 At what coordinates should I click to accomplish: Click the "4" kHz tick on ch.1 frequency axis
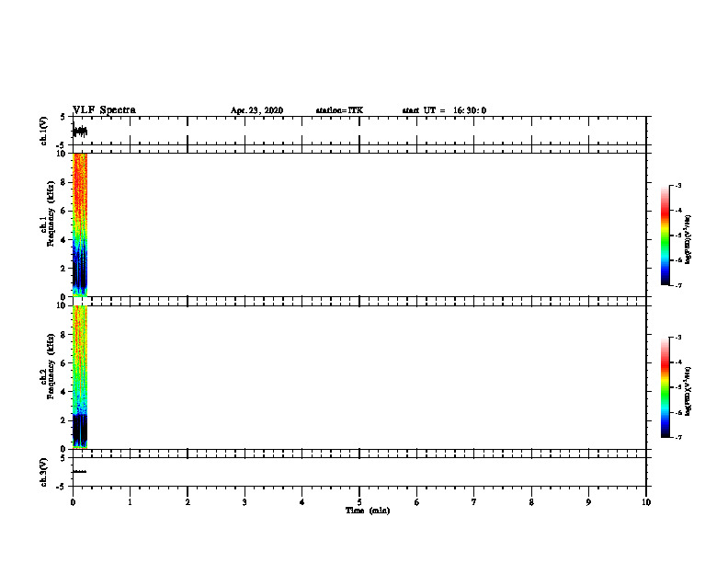[63, 240]
